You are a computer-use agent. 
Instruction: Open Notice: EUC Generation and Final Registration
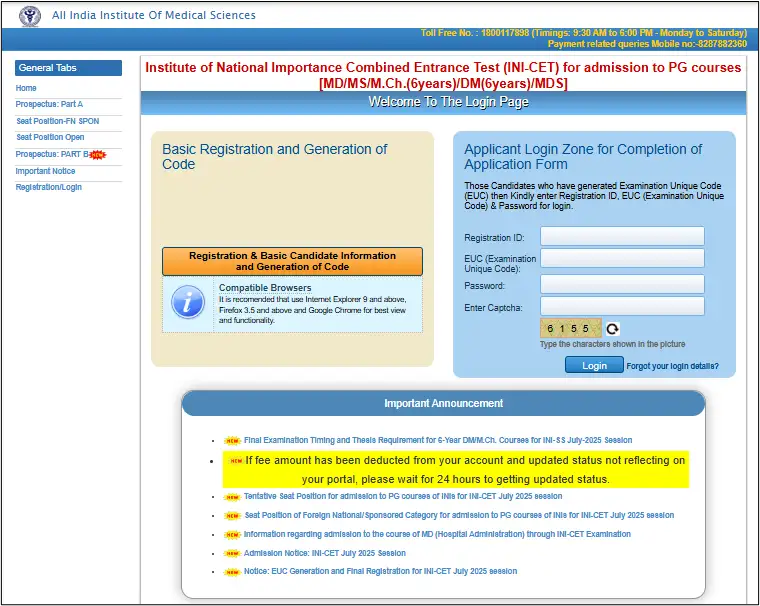click(x=380, y=572)
